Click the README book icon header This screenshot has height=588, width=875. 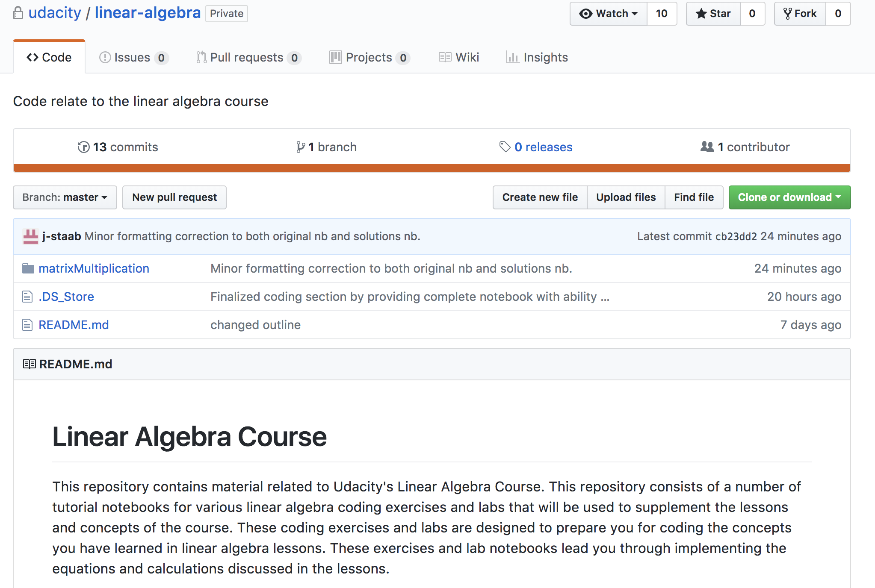(29, 364)
